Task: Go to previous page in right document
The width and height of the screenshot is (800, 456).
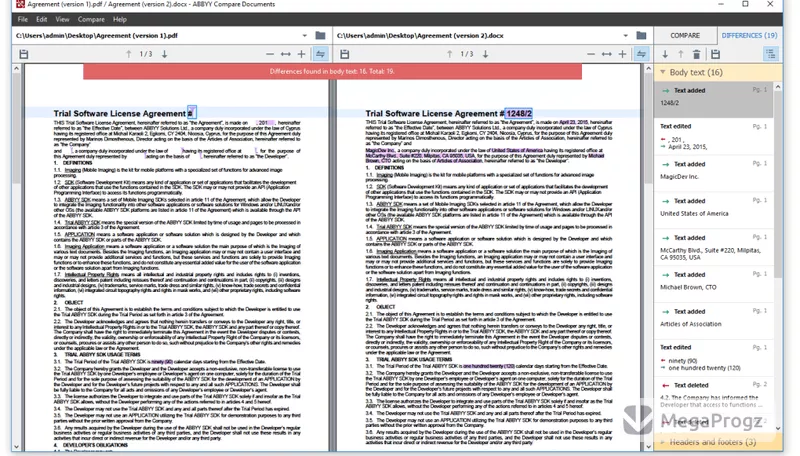Action: tap(449, 54)
